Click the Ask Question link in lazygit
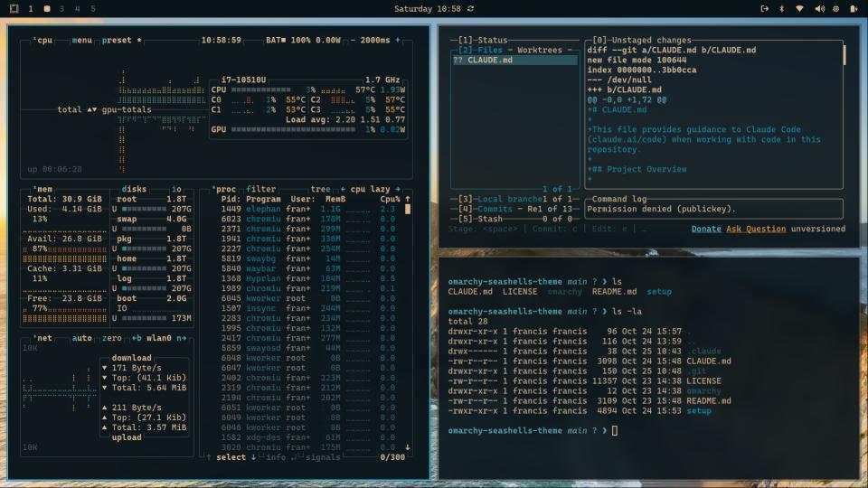The height and width of the screenshot is (488, 868). (x=756, y=229)
